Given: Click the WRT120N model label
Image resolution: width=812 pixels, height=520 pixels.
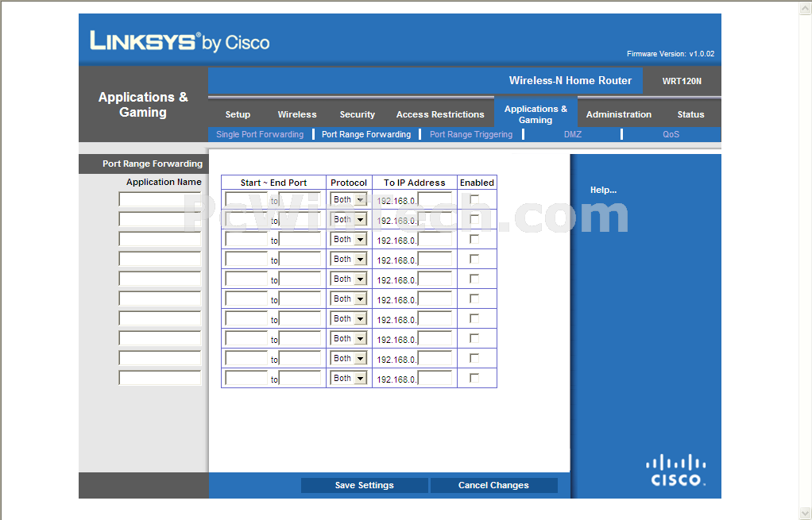Looking at the screenshot, I should point(682,81).
